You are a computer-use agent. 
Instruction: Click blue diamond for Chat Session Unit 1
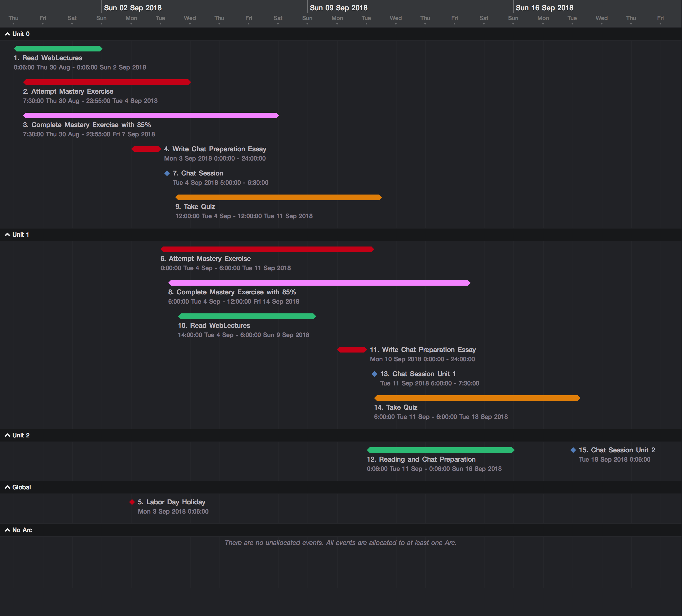pyautogui.click(x=374, y=374)
